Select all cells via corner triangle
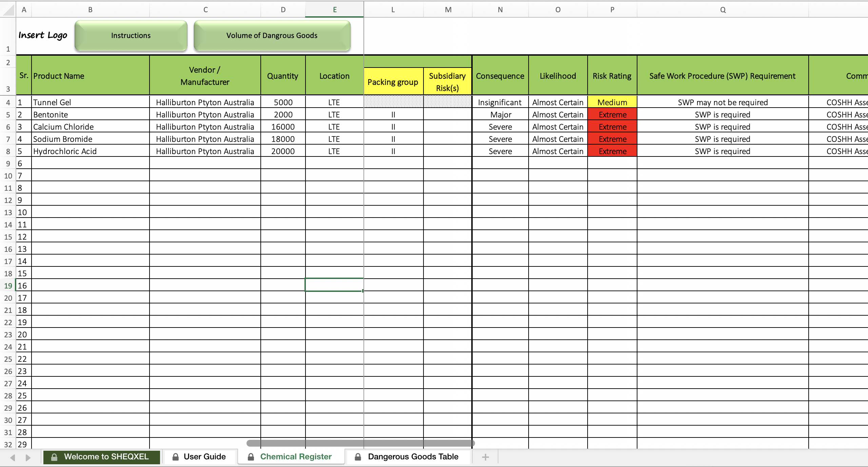Image resolution: width=868 pixels, height=467 pixels. [8, 10]
